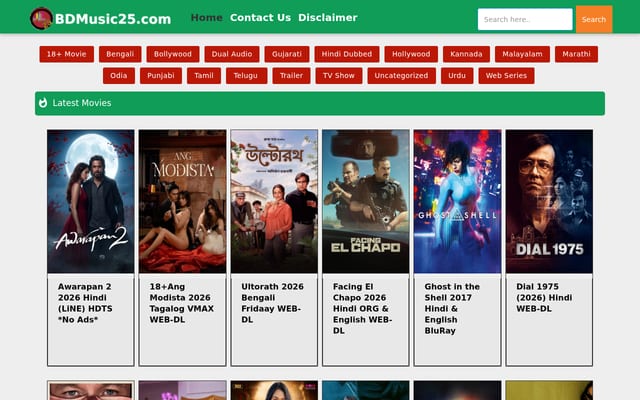640x400 pixels.
Task: Open the Facing El Chapo poster
Action: (366, 201)
